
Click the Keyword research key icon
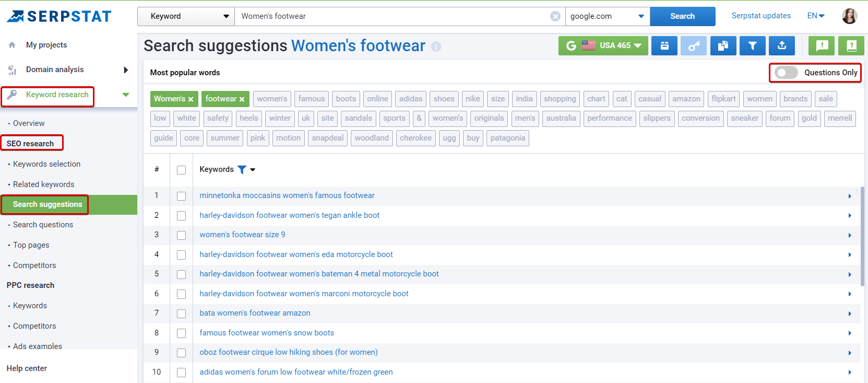click(x=12, y=95)
